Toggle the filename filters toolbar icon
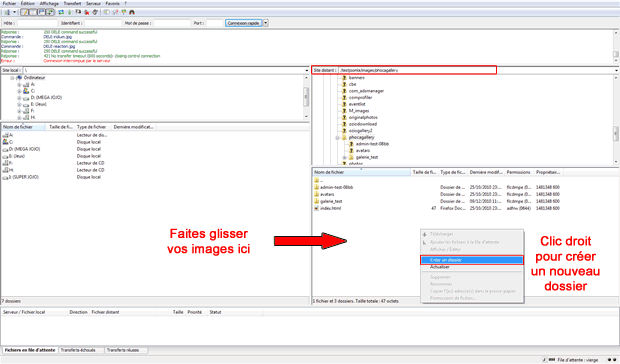The height and width of the screenshot is (364, 620). 106,12
